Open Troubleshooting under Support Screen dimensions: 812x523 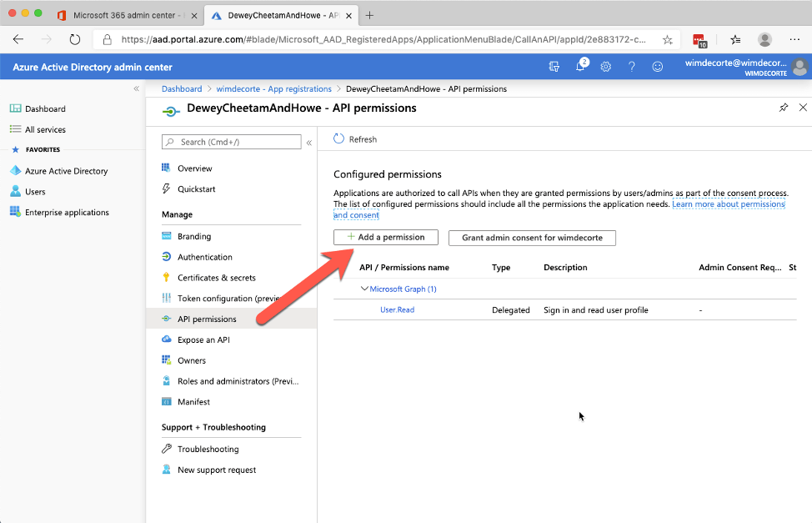point(208,450)
